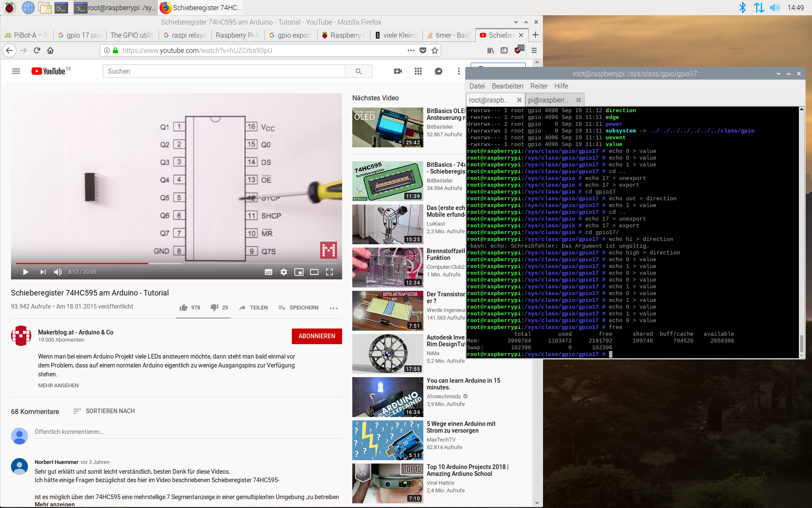Save page to Pocket
This screenshot has height=508, width=812.
click(x=422, y=50)
